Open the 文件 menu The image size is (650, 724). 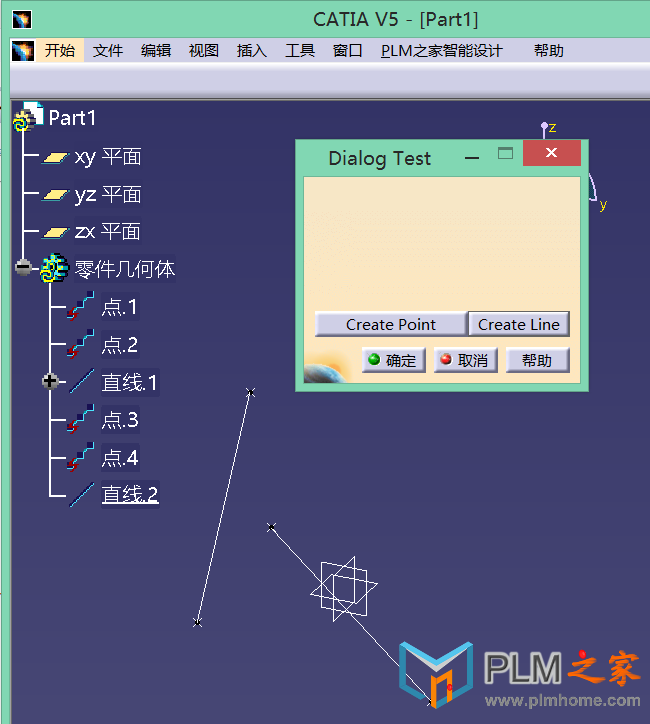tap(108, 50)
